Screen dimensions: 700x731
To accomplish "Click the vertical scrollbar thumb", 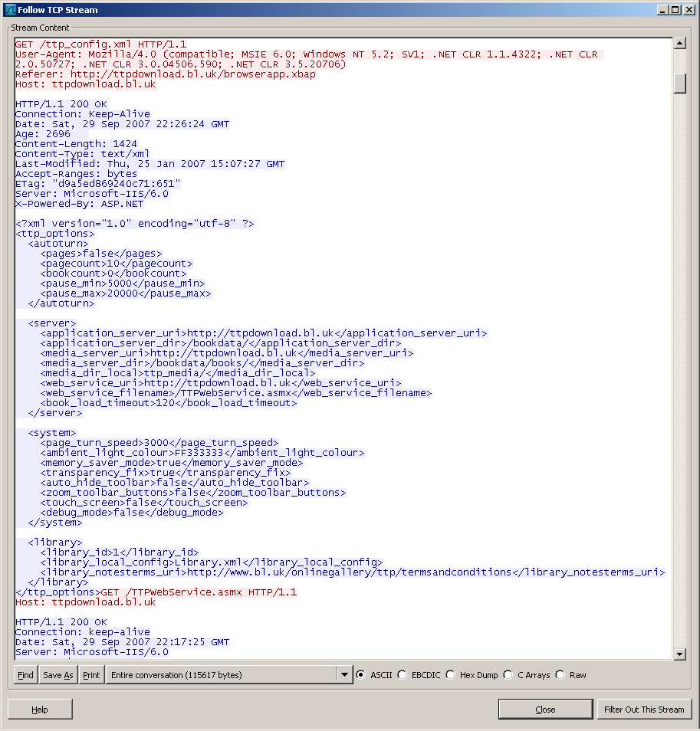I will 680,84.
